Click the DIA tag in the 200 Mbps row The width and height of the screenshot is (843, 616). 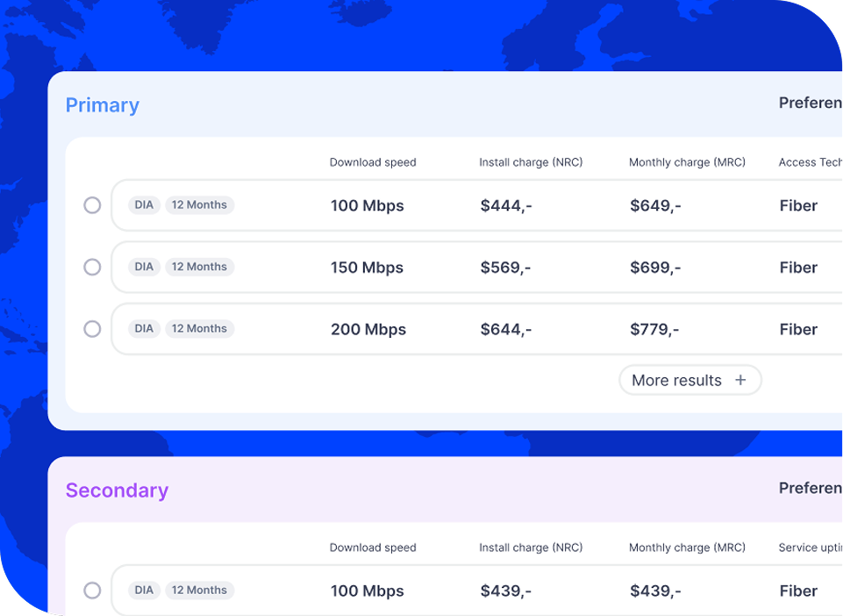tap(144, 329)
